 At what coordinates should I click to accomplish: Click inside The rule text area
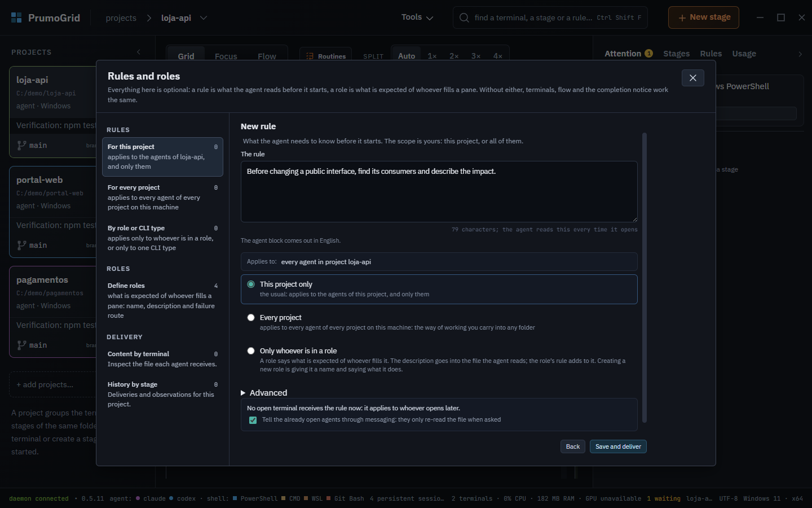pyautogui.click(x=439, y=191)
